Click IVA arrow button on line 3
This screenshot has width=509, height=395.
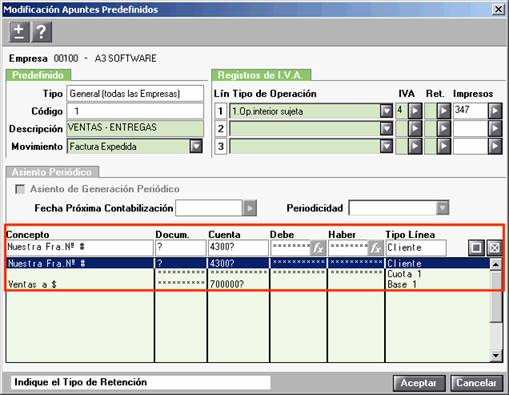pos(415,146)
